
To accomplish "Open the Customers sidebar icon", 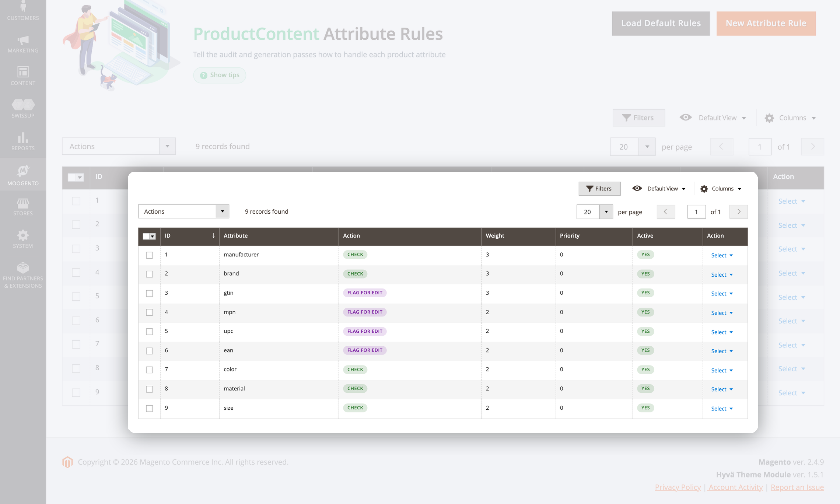I will click(23, 6).
